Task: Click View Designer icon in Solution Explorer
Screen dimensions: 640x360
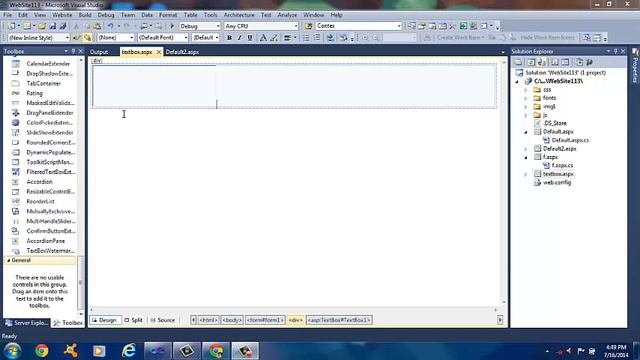Action: pyautogui.click(x=565, y=62)
